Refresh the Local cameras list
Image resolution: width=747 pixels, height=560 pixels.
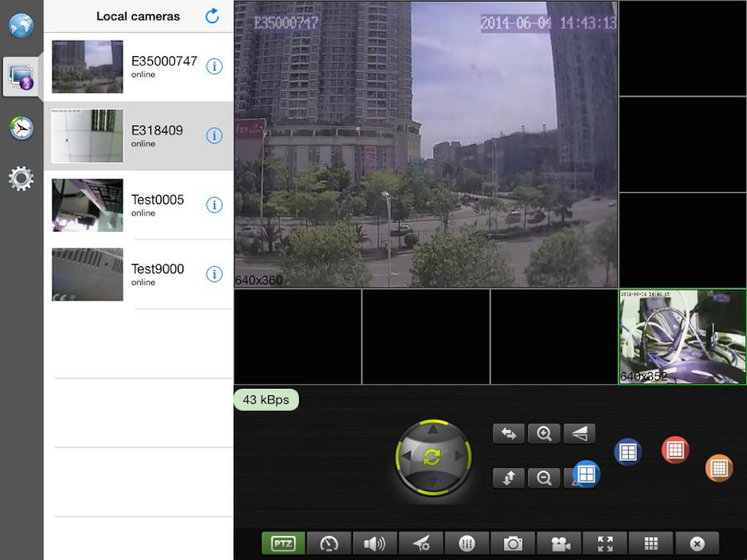(x=212, y=16)
